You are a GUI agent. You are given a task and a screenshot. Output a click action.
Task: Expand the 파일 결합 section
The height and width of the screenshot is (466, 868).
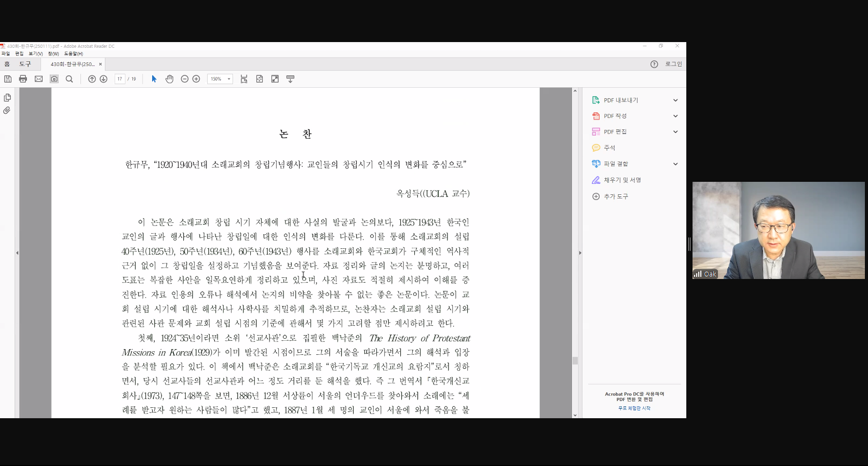(675, 164)
